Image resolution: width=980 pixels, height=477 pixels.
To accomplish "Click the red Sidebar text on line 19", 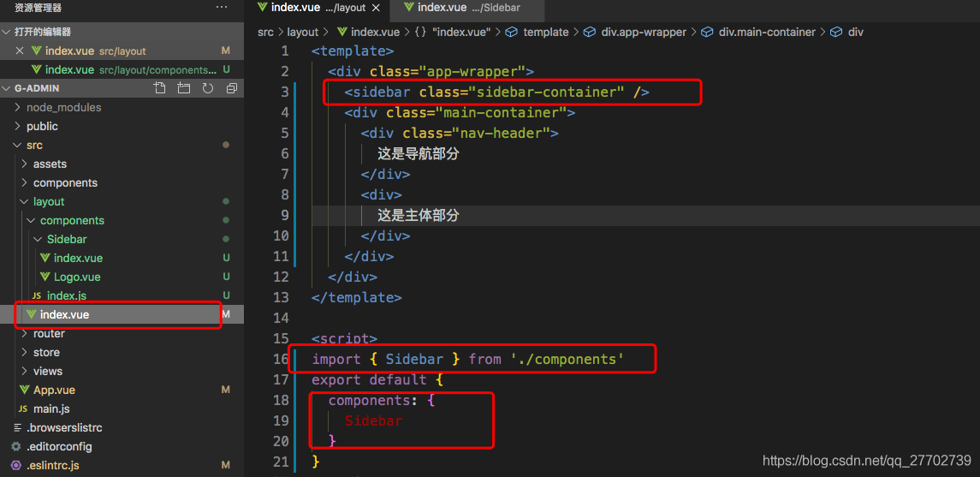I will pyautogui.click(x=374, y=420).
